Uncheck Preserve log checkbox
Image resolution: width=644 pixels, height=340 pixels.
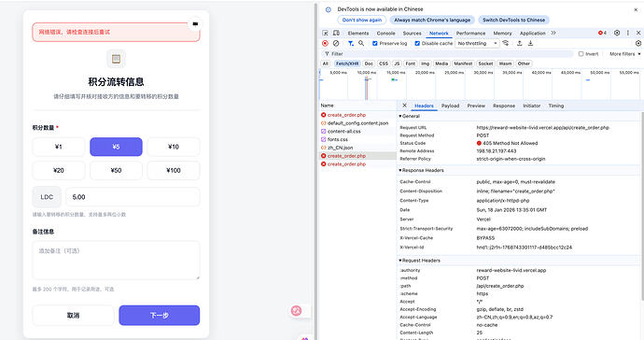(x=374, y=43)
